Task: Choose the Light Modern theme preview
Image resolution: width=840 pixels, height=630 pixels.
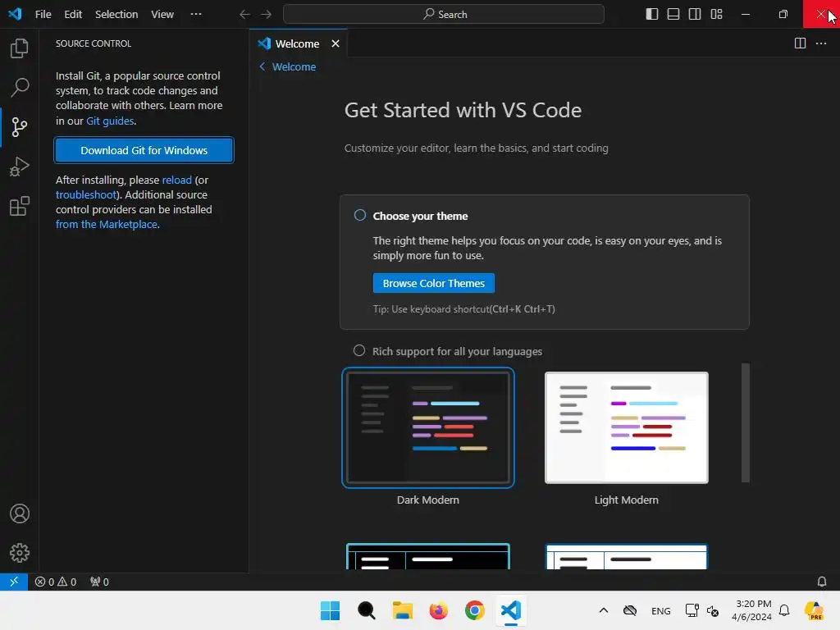Action: coord(626,427)
